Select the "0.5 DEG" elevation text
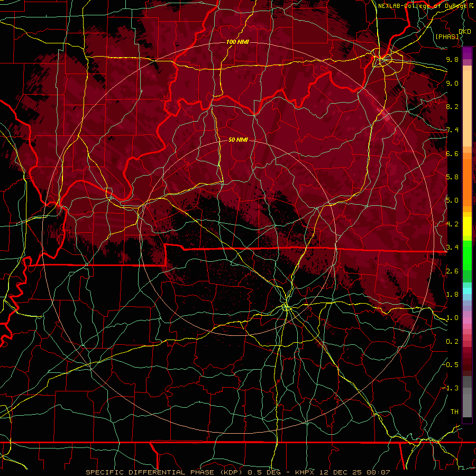Image resolution: width=476 pixels, height=476 pixels. point(264,472)
